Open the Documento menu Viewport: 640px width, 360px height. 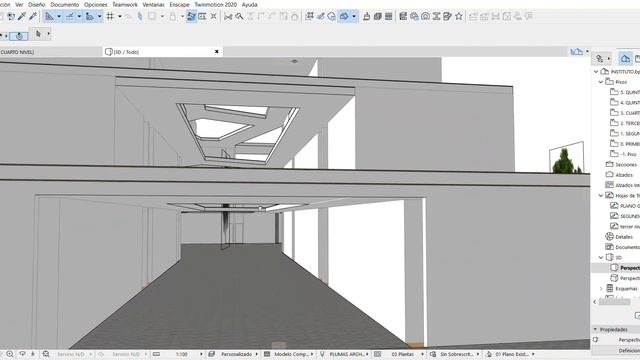(x=64, y=4)
